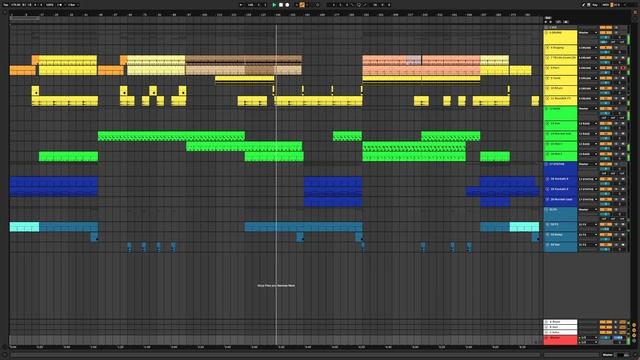Open track 22 output routing dropdown

588,224
